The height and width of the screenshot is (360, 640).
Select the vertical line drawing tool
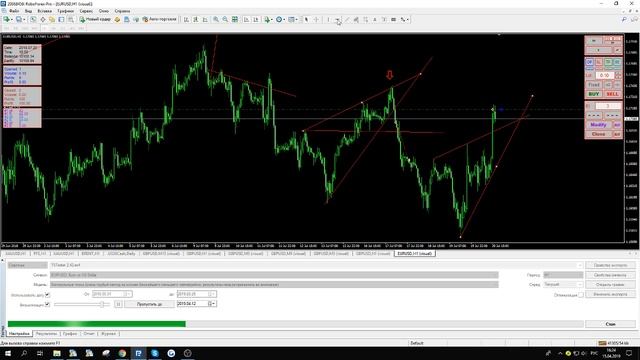328,19
